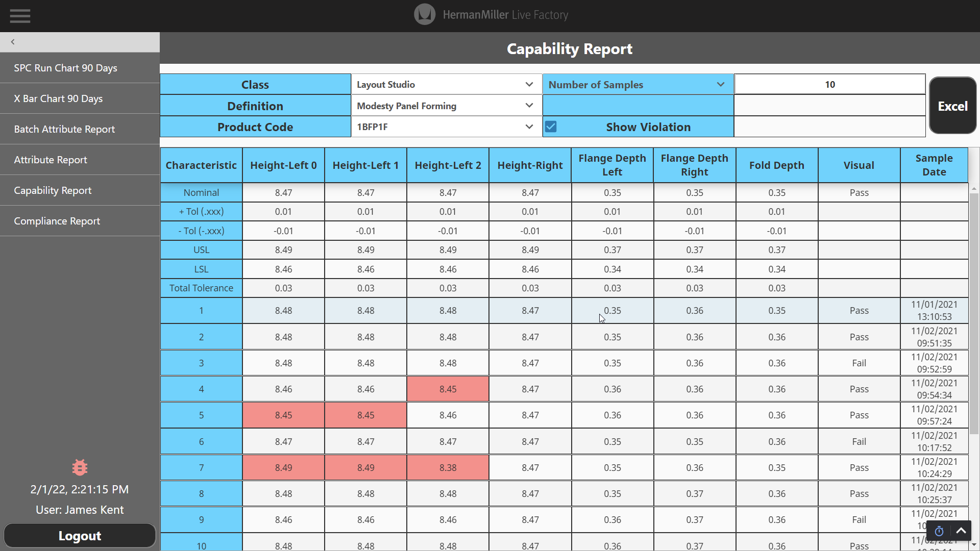Click the red 8.38 violation cell
The image size is (980, 551).
click(x=448, y=468)
